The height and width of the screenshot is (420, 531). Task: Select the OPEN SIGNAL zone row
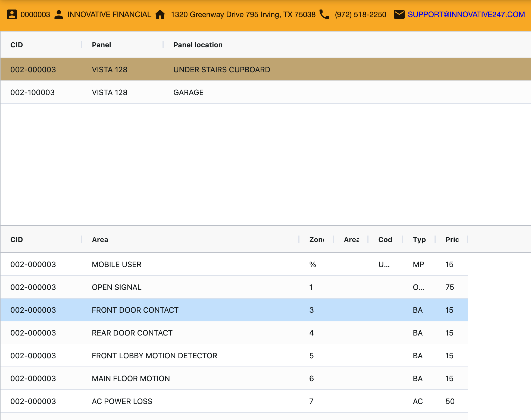pyautogui.click(x=234, y=287)
